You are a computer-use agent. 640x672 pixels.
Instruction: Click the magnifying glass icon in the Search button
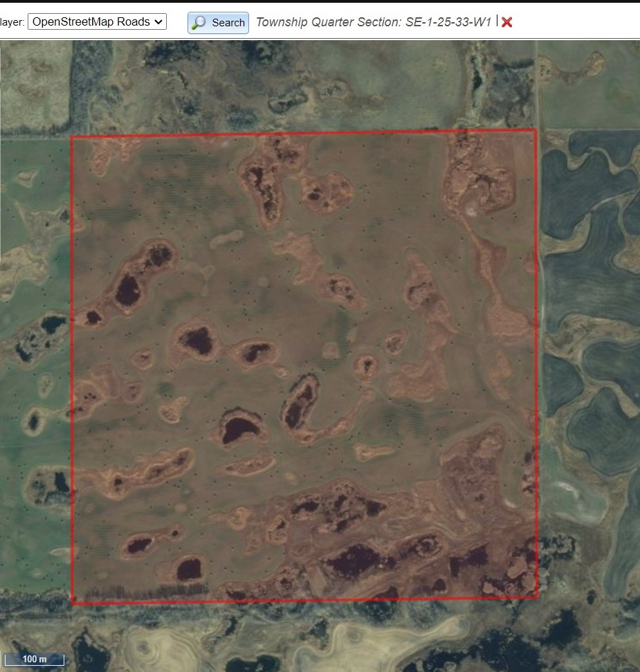tap(199, 23)
